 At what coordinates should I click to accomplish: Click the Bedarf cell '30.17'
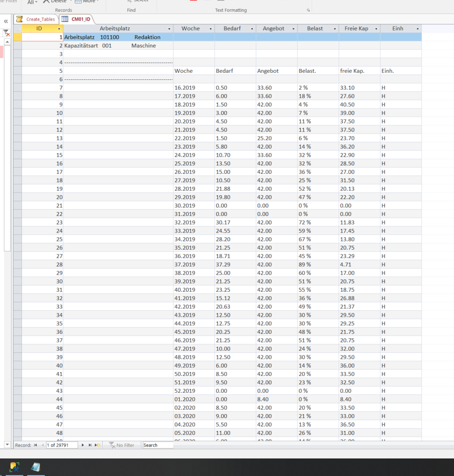pyautogui.click(x=235, y=222)
